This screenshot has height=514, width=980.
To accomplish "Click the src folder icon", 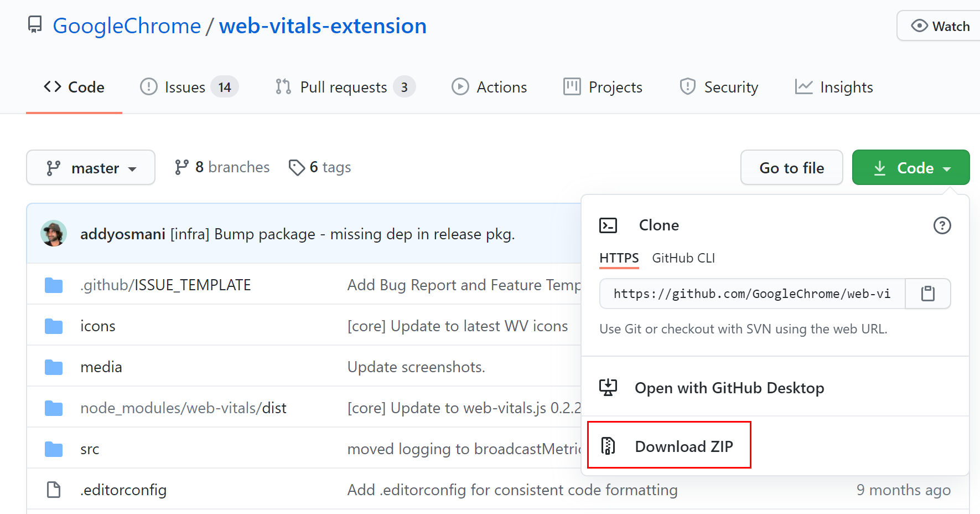I will tap(54, 449).
